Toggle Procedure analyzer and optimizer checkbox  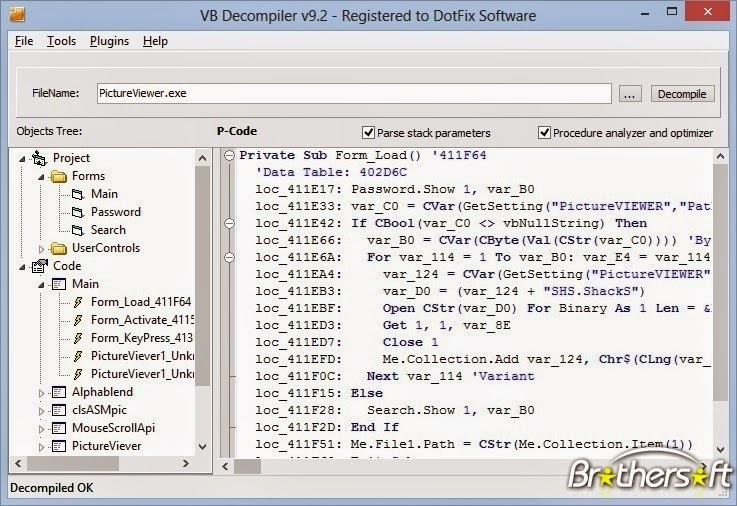tap(544, 132)
